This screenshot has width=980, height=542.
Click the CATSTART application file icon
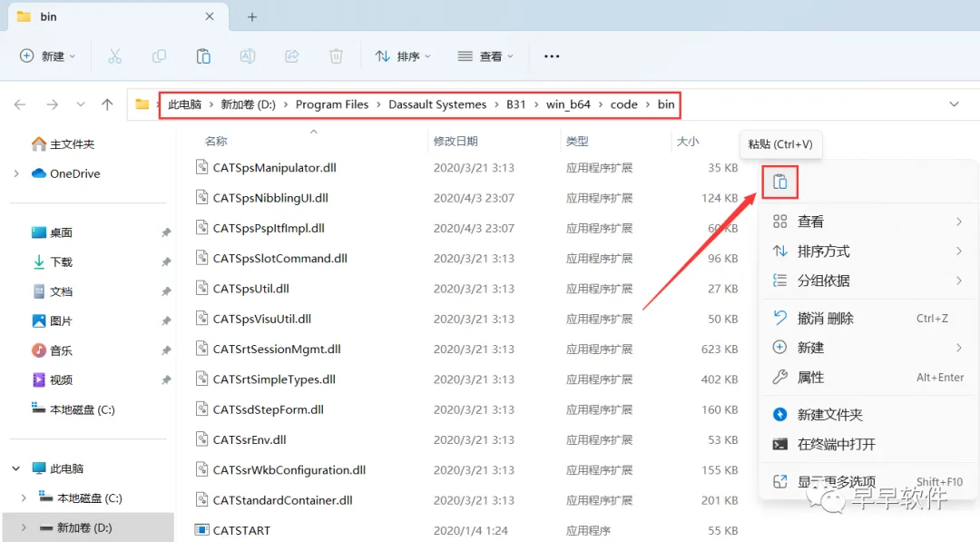click(x=201, y=530)
